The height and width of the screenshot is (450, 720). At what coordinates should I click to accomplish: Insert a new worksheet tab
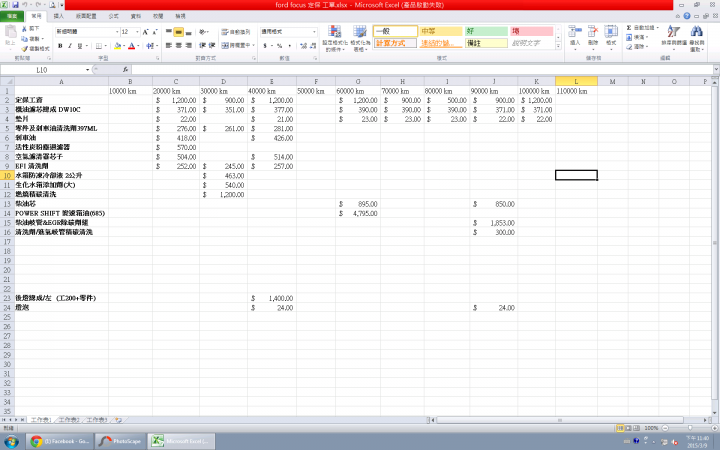118,420
